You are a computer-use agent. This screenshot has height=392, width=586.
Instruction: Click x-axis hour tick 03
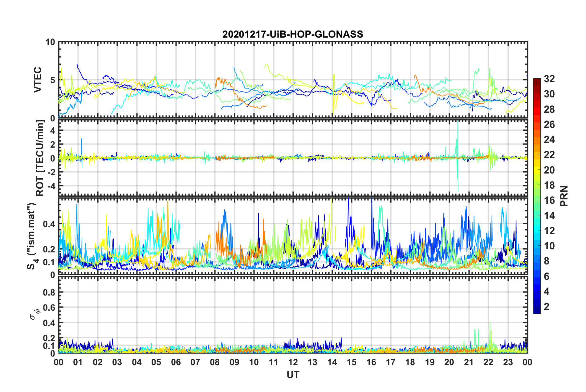[x=117, y=362]
